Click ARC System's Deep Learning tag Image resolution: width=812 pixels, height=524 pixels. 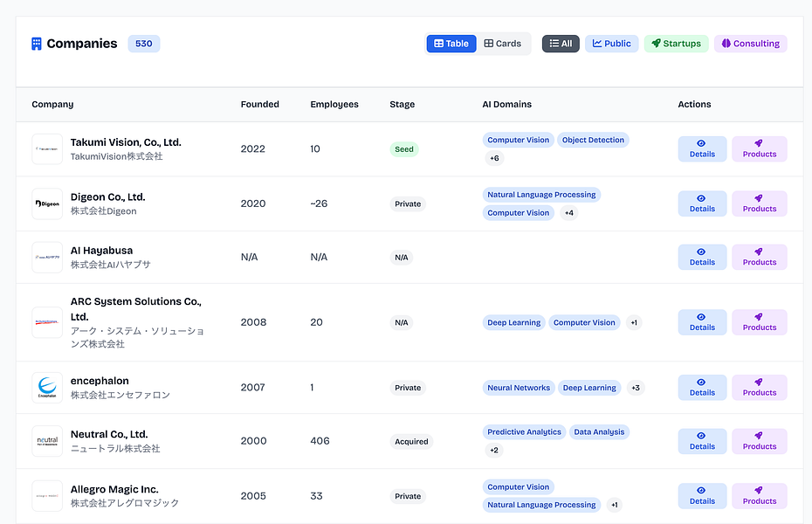coord(513,322)
